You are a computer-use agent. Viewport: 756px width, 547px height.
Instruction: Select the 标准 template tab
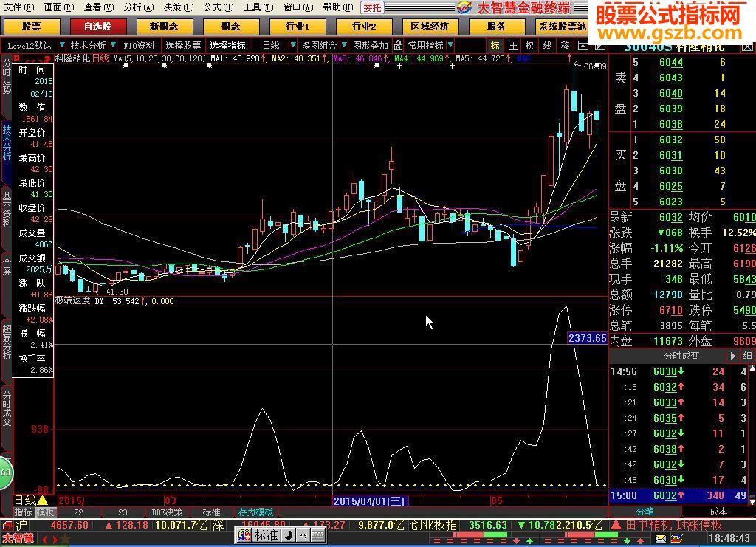pos(211,512)
